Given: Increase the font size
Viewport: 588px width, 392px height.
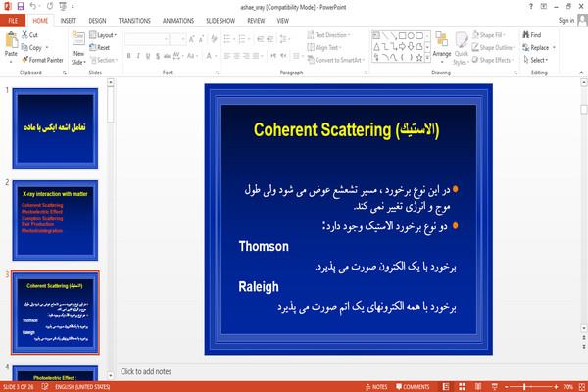Looking at the screenshot, I should (x=192, y=39).
